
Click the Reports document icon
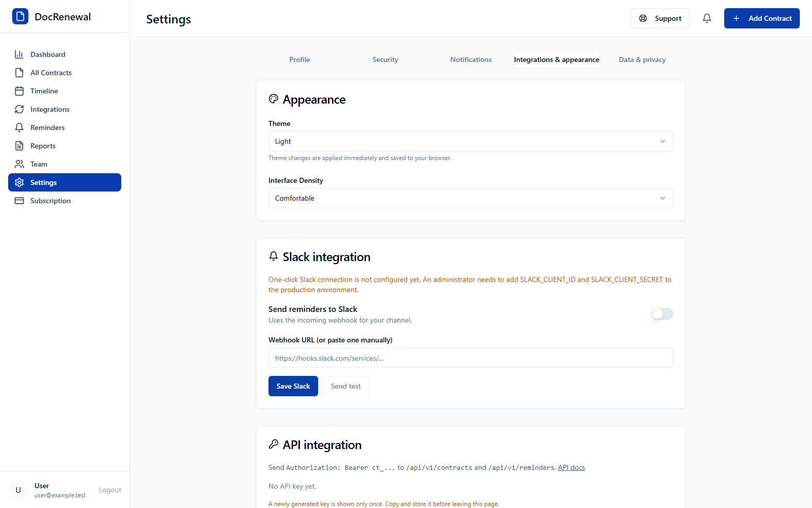click(x=19, y=146)
